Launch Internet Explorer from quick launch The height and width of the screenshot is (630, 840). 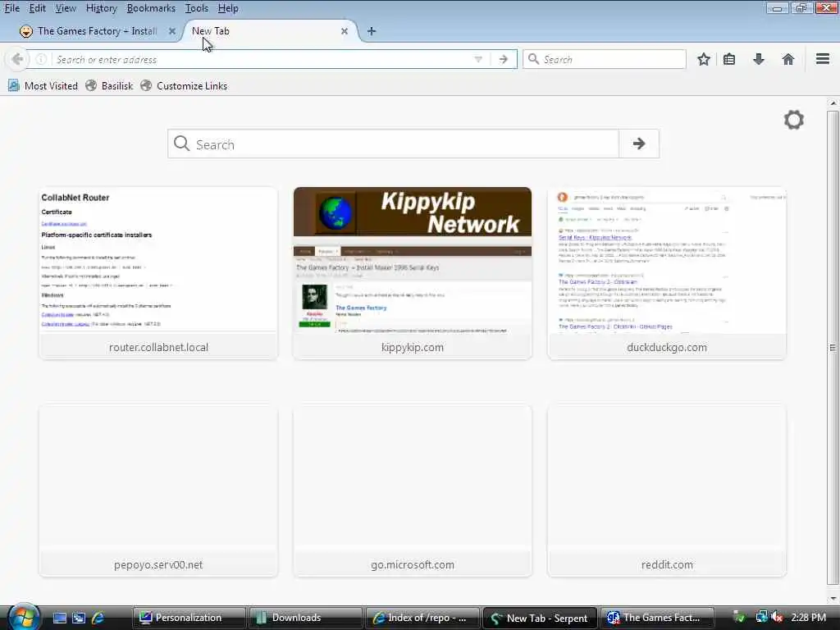(98, 618)
